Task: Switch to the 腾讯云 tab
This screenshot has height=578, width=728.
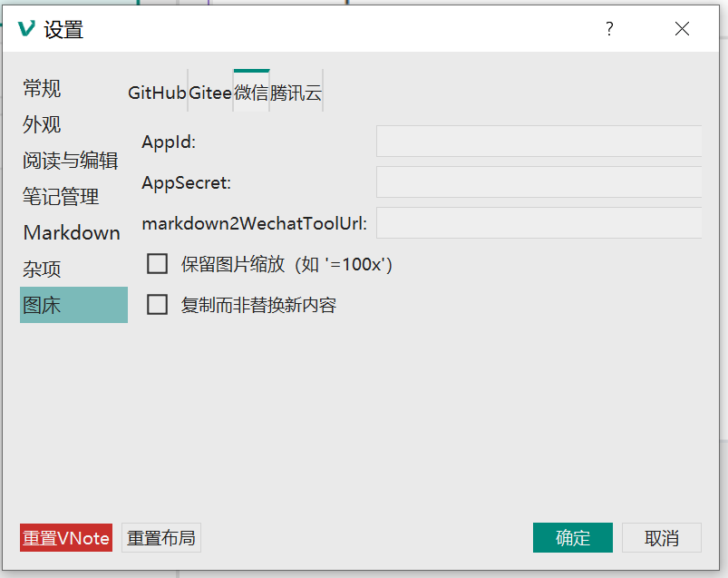Action: 296,93
